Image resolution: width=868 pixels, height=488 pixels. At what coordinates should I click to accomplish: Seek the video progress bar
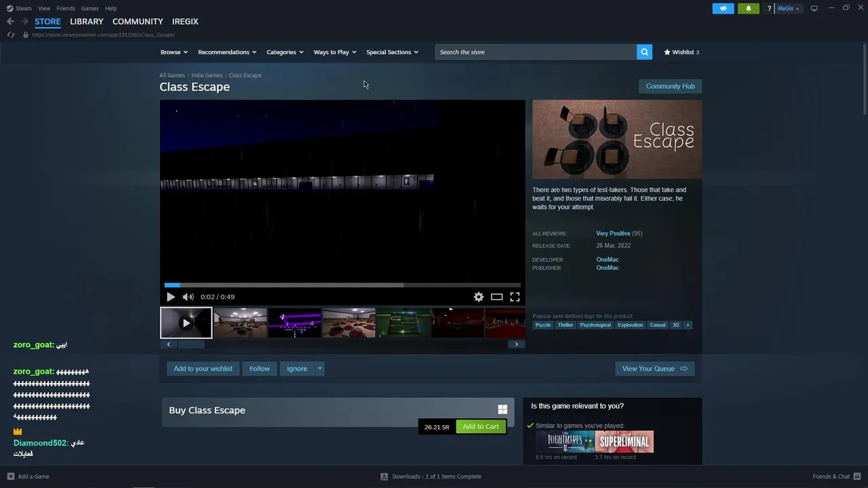click(x=342, y=285)
